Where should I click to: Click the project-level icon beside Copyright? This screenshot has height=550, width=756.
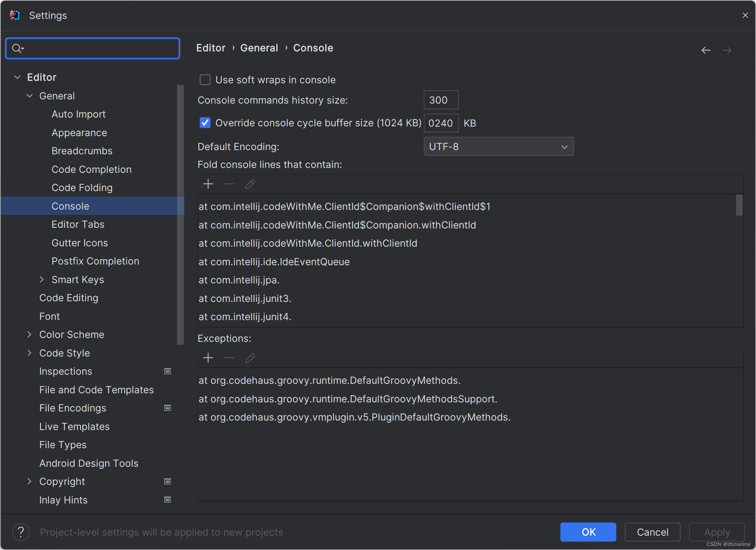(168, 481)
